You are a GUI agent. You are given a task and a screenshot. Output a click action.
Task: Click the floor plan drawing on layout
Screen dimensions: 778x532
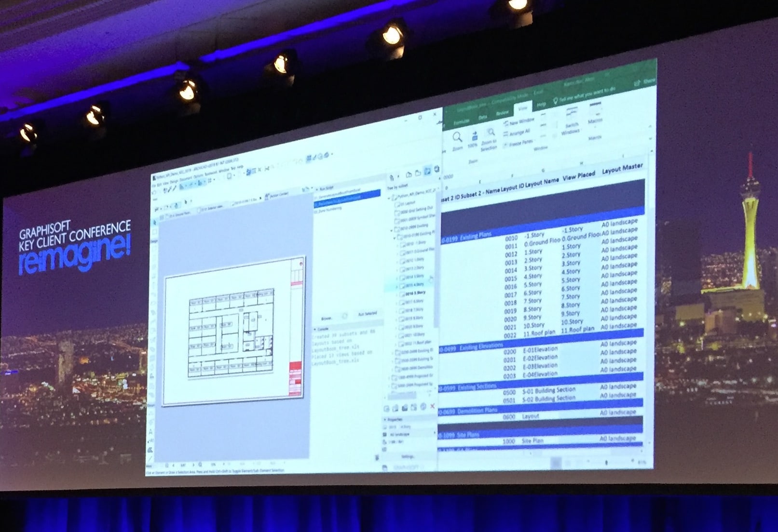(231, 333)
